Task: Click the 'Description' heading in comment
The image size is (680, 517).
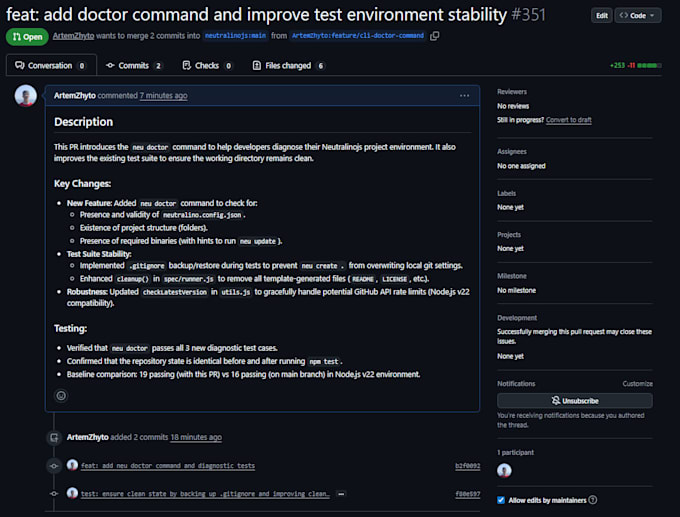Action: pos(83,122)
